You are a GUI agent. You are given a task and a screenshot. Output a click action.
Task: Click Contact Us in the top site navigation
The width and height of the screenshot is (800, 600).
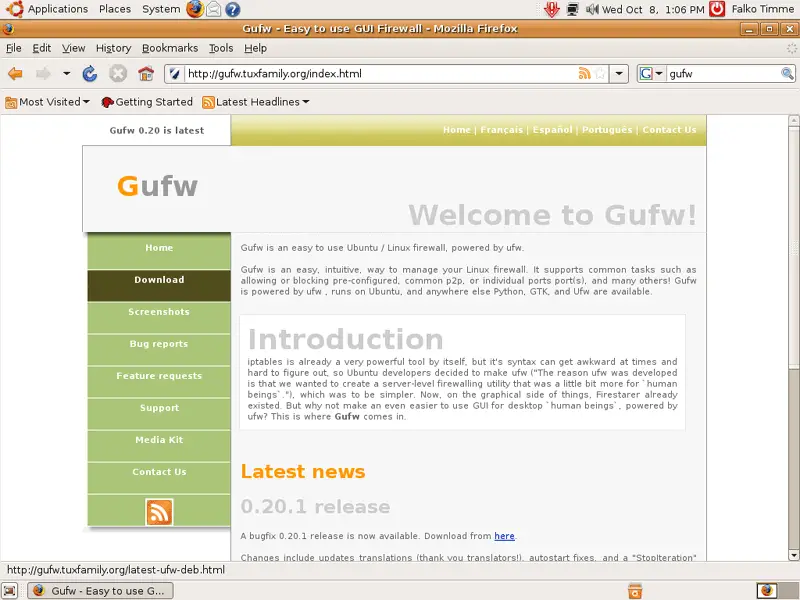pos(669,130)
